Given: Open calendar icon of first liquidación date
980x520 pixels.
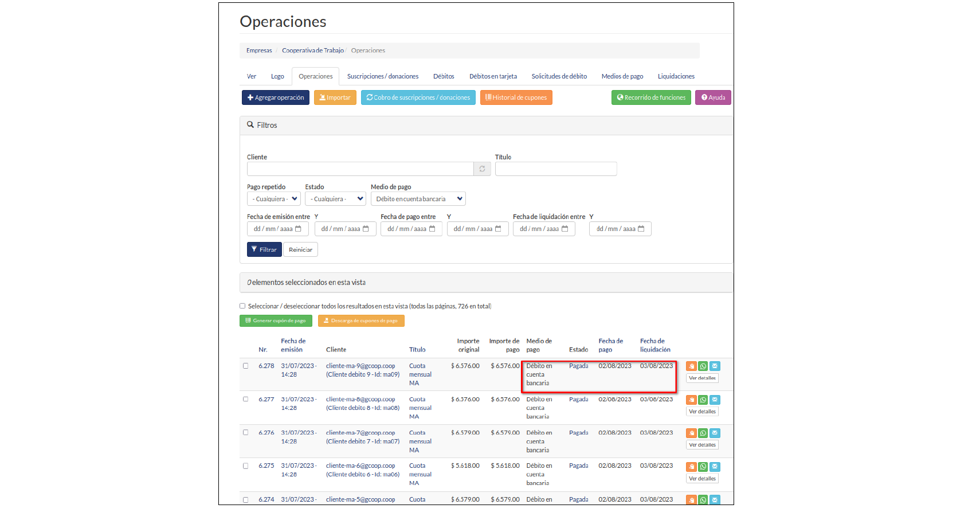Looking at the screenshot, I should [565, 229].
